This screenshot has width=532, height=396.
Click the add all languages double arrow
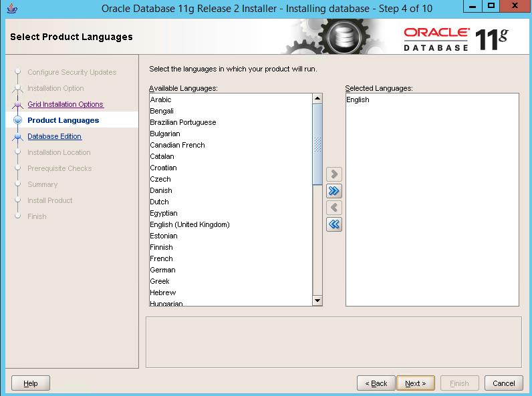click(x=334, y=191)
